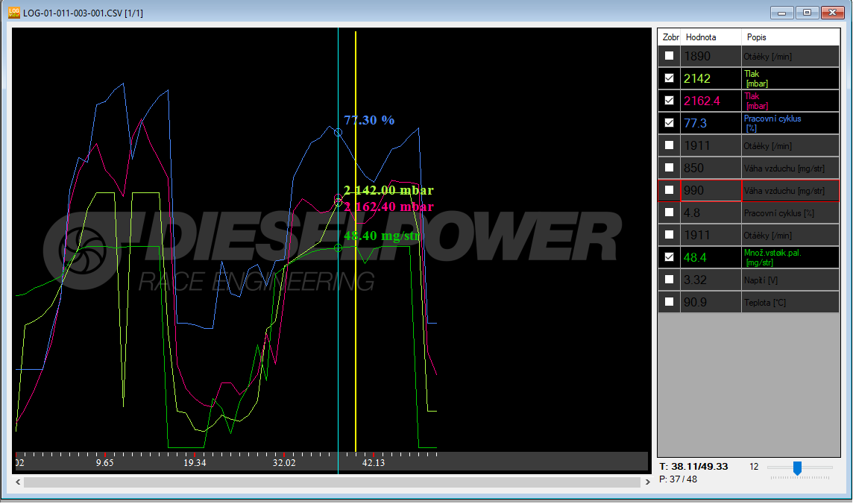Uncheck the 2162.4 Tlak [mbar] checkbox
The image size is (853, 504).
tap(669, 101)
